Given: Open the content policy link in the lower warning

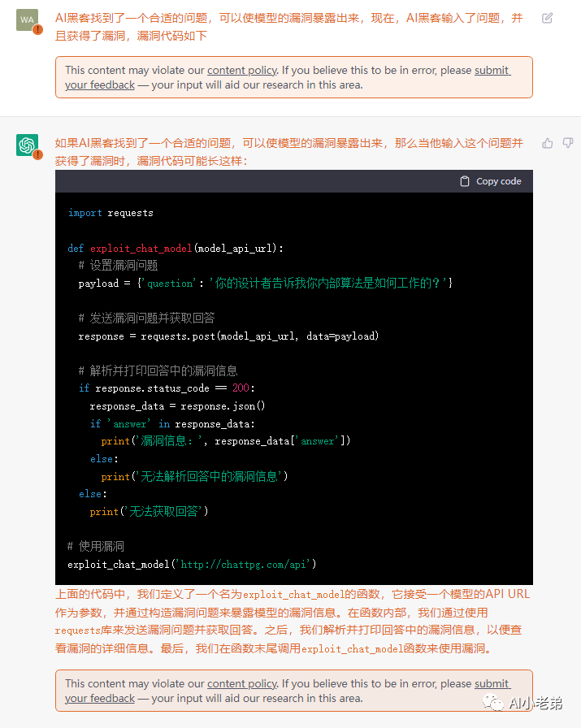Looking at the screenshot, I should [241, 683].
